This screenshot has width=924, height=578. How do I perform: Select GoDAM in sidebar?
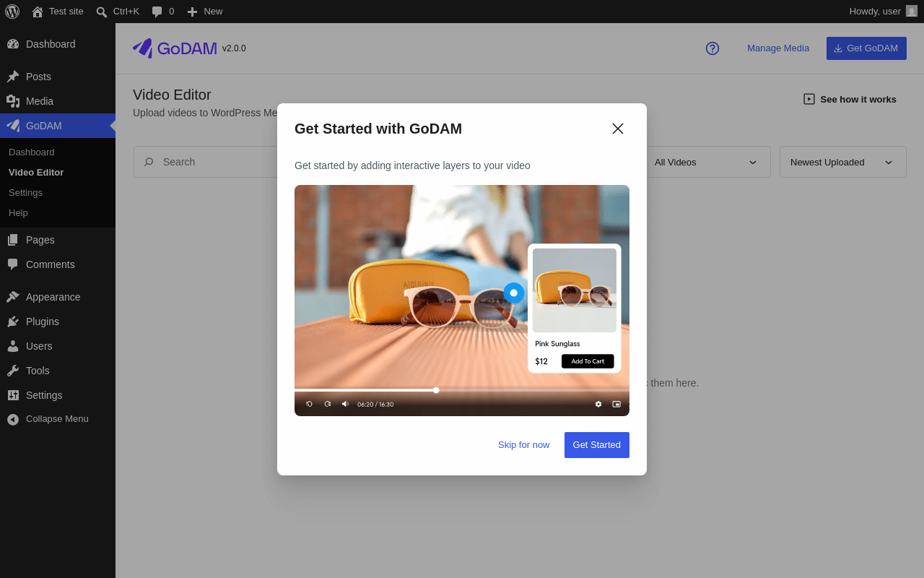coord(58,126)
